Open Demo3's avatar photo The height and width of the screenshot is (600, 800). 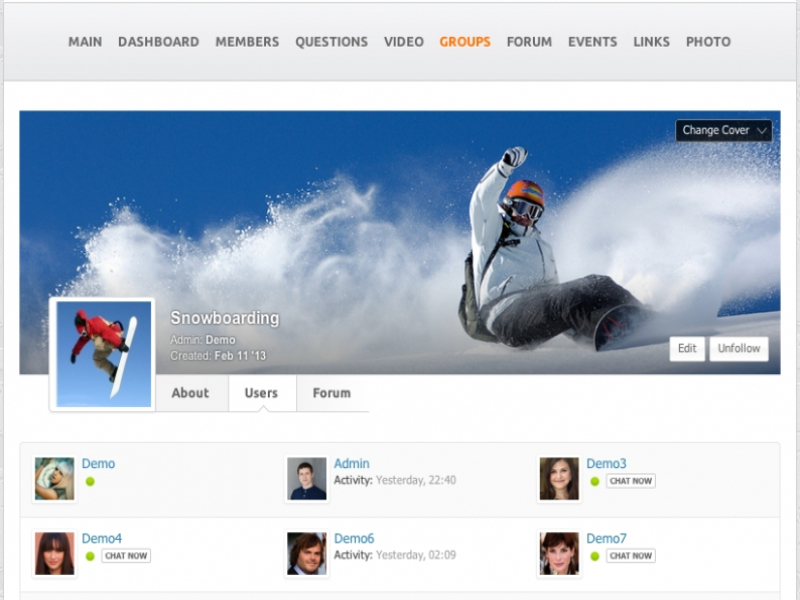pos(558,479)
